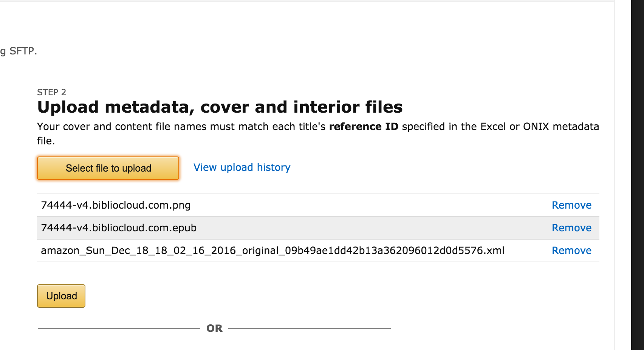Click the SFTP text at top left
This screenshot has height=350, width=644.
[x=23, y=51]
